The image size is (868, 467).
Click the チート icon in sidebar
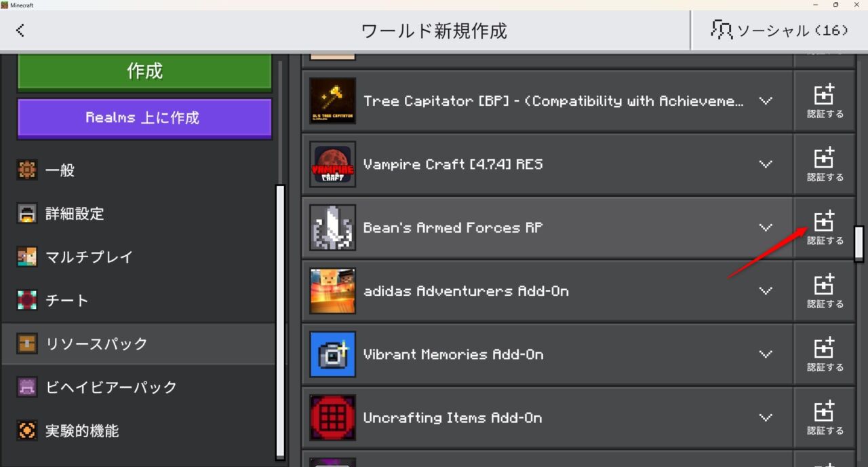tap(27, 301)
